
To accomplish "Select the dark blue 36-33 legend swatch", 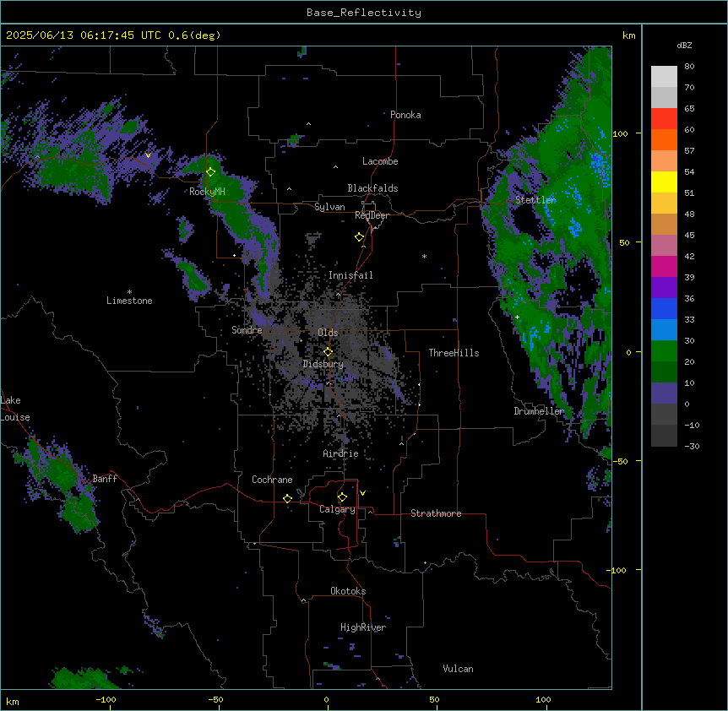I will (664, 309).
